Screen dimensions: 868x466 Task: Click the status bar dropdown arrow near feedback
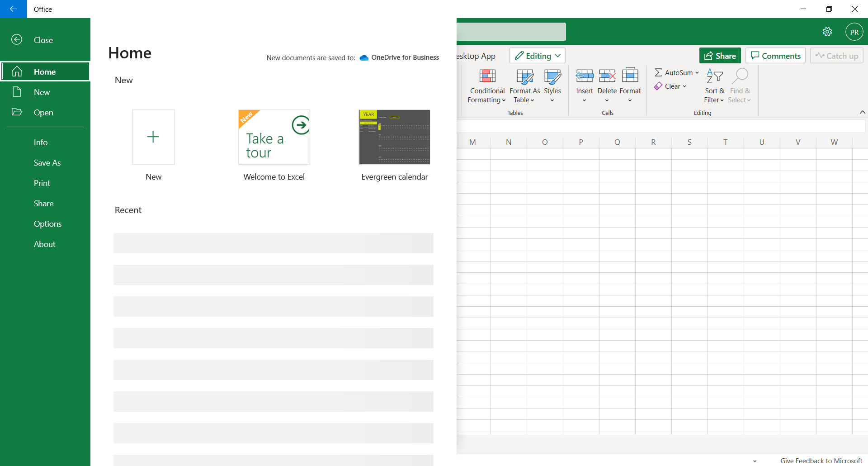point(755,461)
